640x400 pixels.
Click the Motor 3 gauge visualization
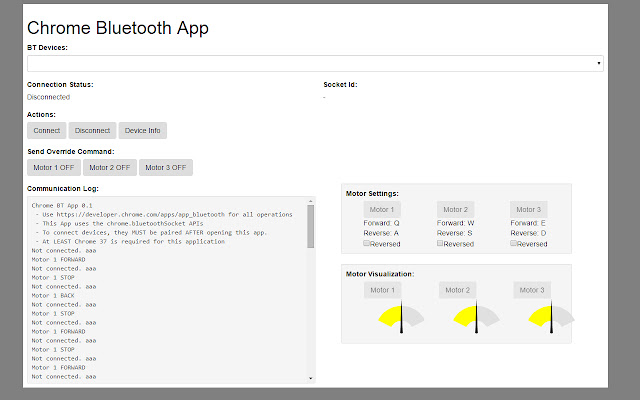pos(551,317)
